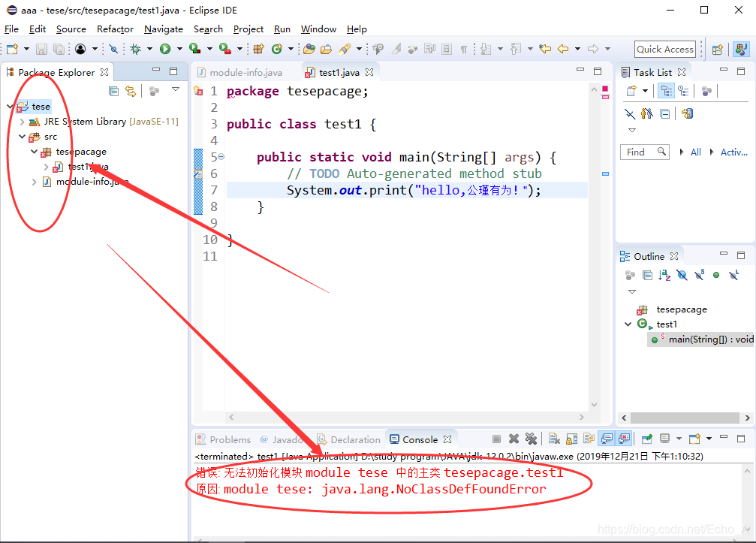Run the test1 application
The image size is (756, 543).
pyautogui.click(x=164, y=49)
